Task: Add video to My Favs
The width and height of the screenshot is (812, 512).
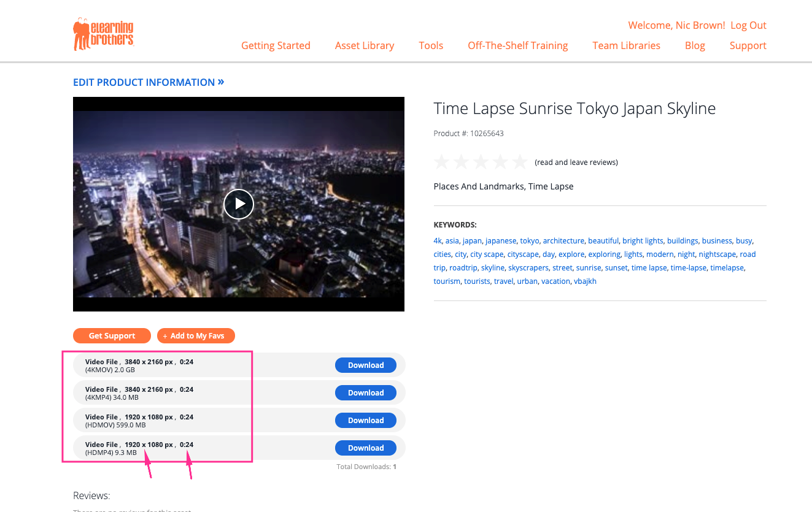Action: pos(196,336)
